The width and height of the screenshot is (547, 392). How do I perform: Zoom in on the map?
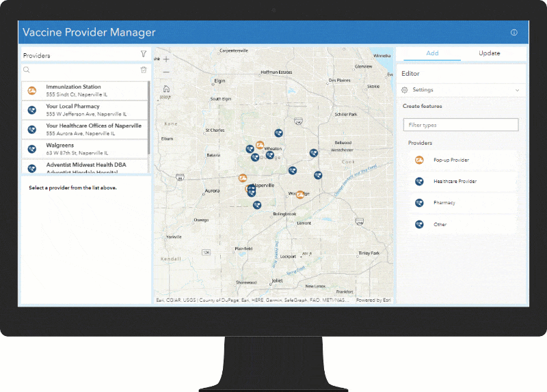coord(166,59)
